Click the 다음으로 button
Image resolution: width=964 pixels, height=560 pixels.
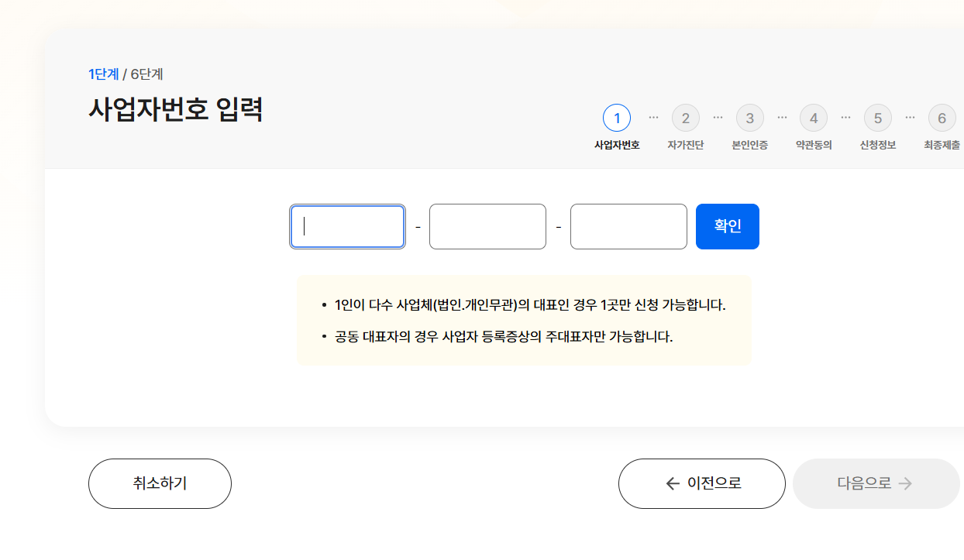(876, 483)
